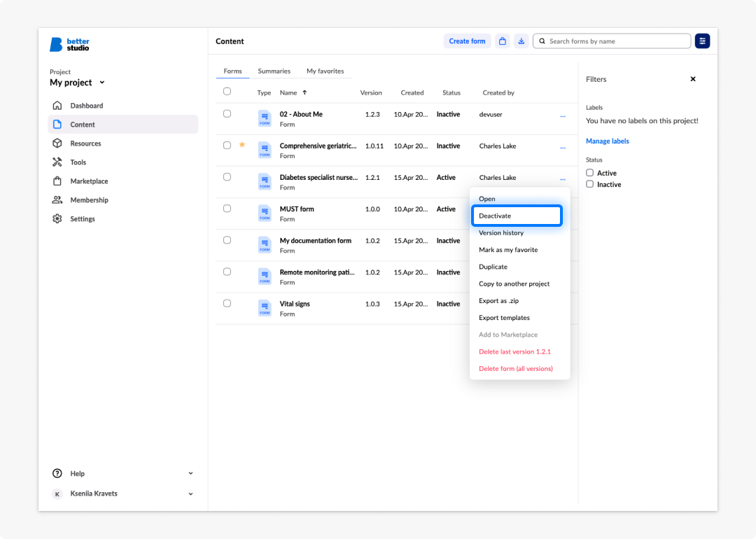The image size is (756, 539).
Task: Open the Vital signs form name
Action: pyautogui.click(x=295, y=304)
